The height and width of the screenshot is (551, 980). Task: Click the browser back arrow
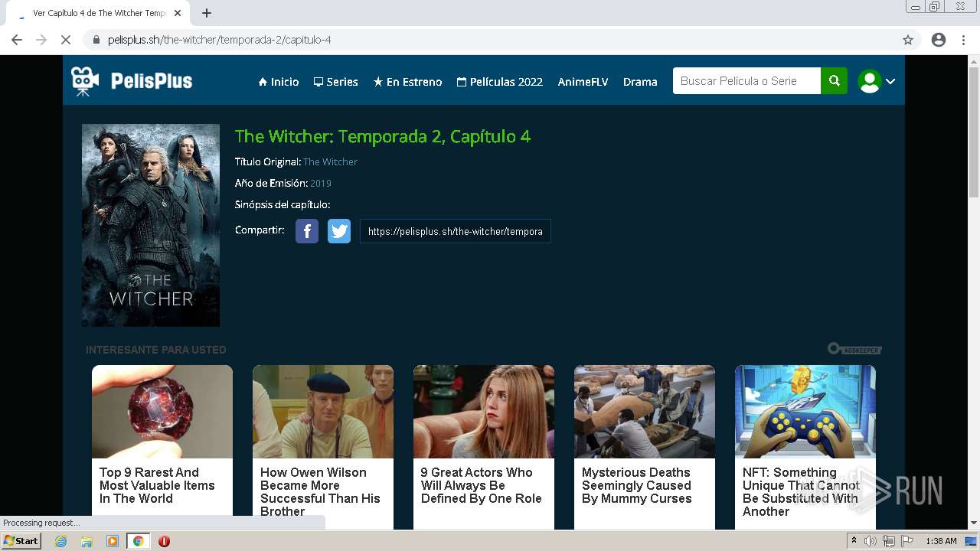(17, 40)
